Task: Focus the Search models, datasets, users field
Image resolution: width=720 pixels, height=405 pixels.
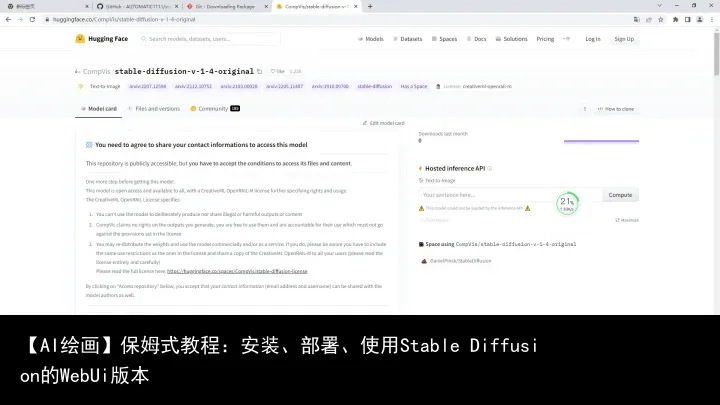Action: pos(209,39)
